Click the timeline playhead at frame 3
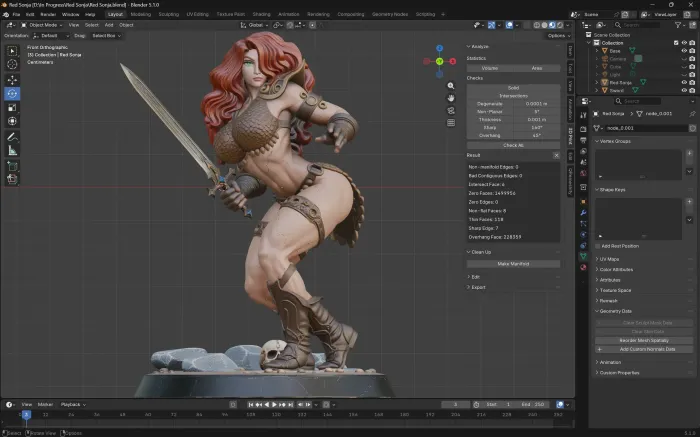The image size is (700, 437). pos(26,415)
